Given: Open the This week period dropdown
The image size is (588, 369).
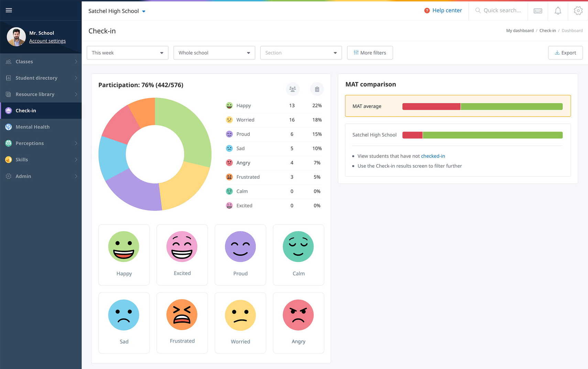Looking at the screenshot, I should pos(128,53).
